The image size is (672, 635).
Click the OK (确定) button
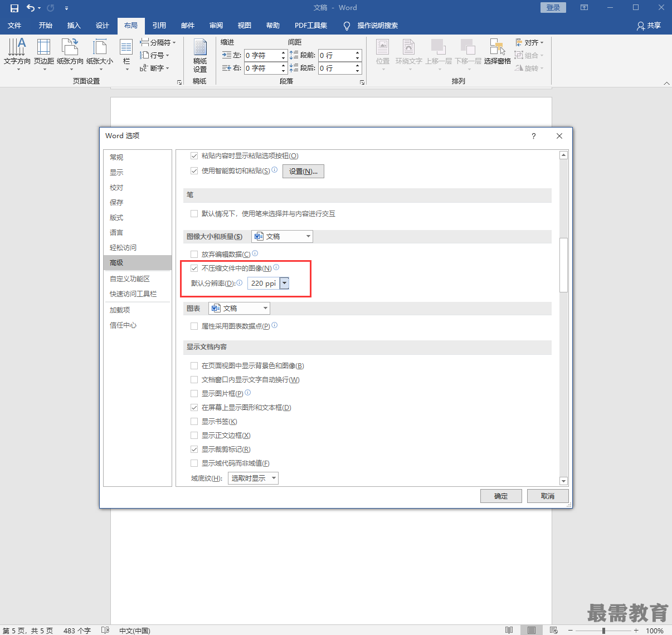coord(501,496)
